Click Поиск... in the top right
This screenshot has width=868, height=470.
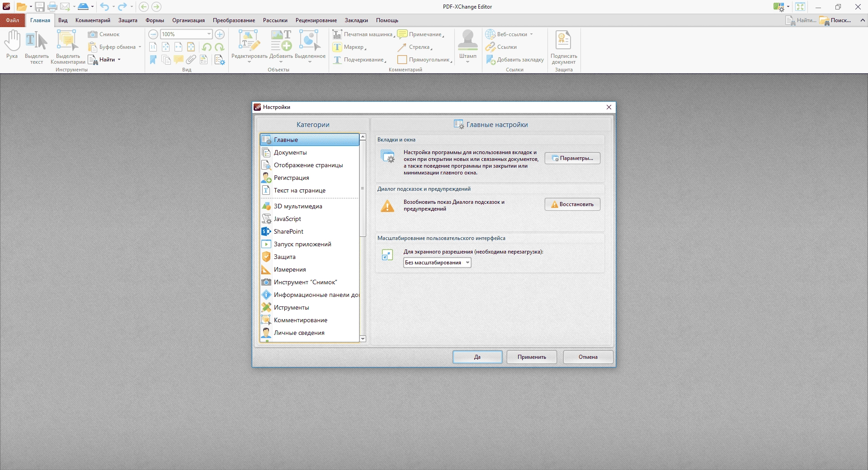[835, 20]
